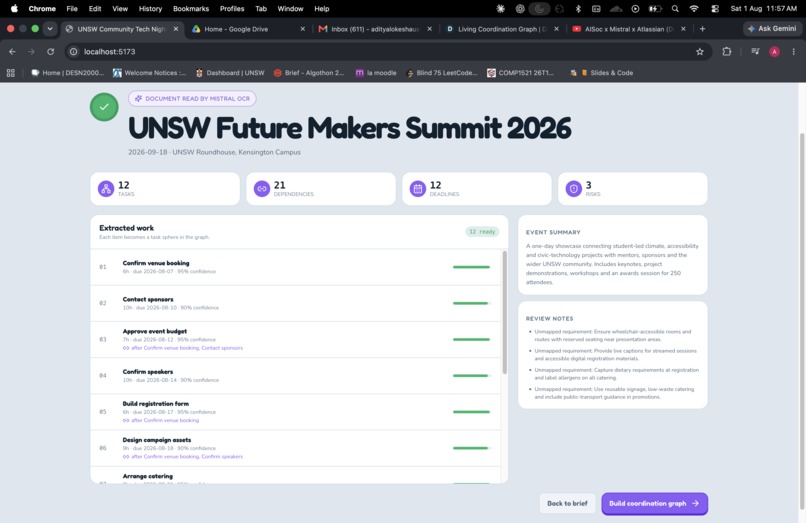Bookmark this page with the star icon
Image resolution: width=806 pixels, height=523 pixels.
(x=700, y=51)
